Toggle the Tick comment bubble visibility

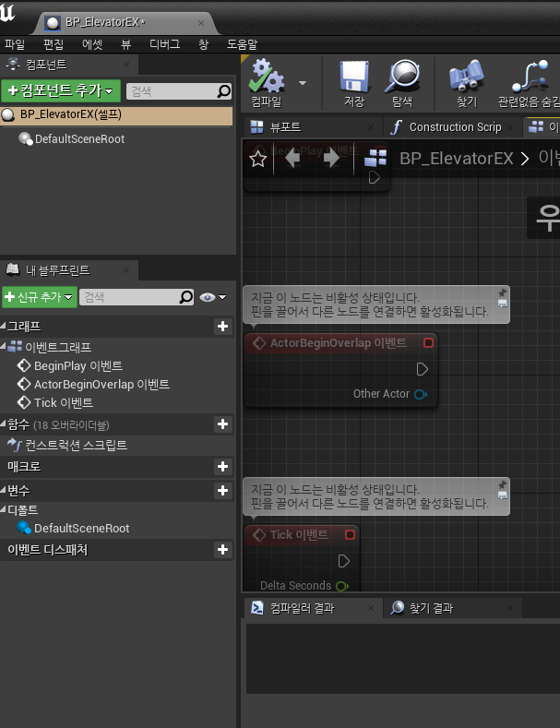[502, 495]
